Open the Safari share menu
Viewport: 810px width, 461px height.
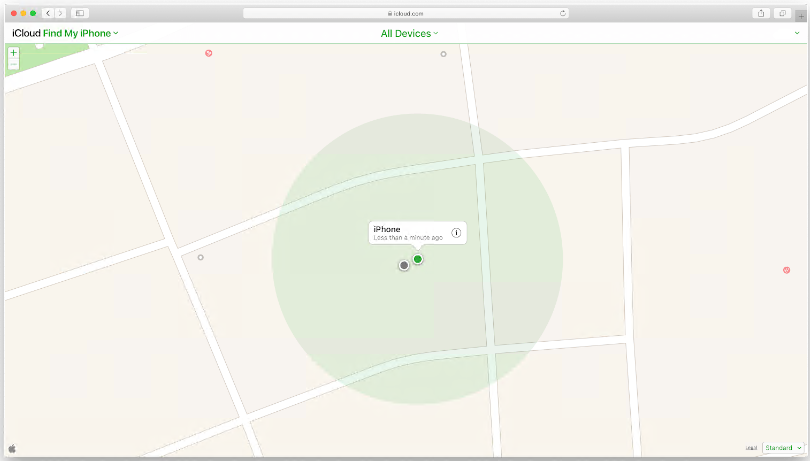click(759, 13)
